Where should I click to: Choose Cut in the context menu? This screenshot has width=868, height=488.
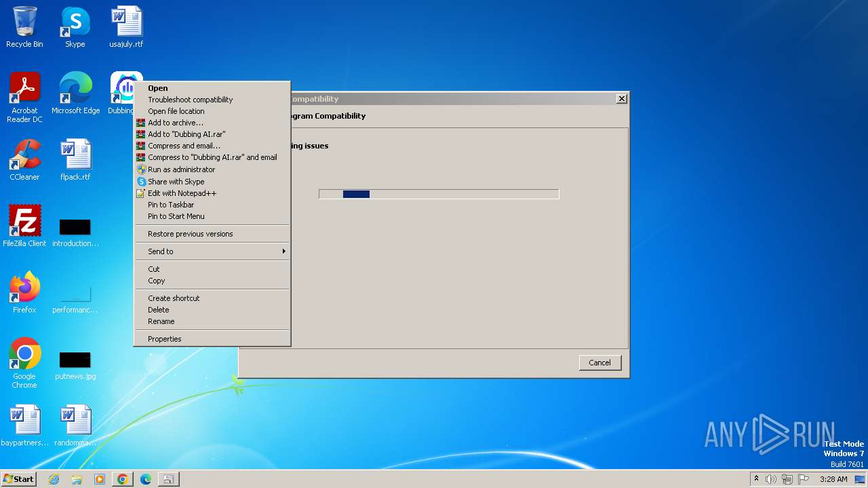pos(212,269)
